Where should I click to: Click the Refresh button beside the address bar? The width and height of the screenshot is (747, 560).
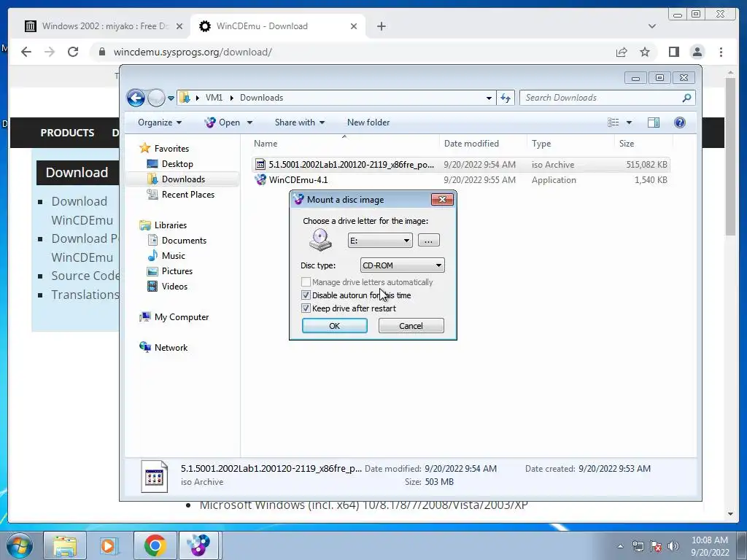click(x=505, y=98)
